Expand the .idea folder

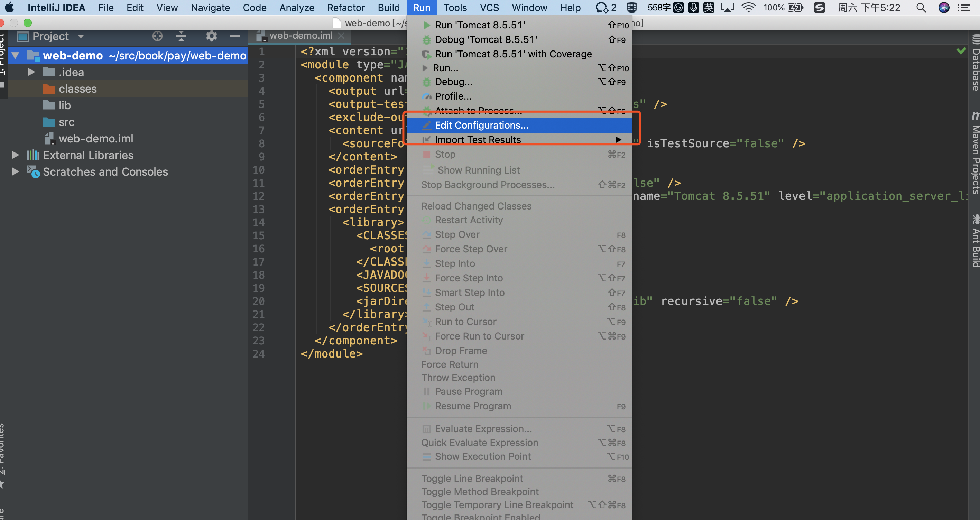31,72
